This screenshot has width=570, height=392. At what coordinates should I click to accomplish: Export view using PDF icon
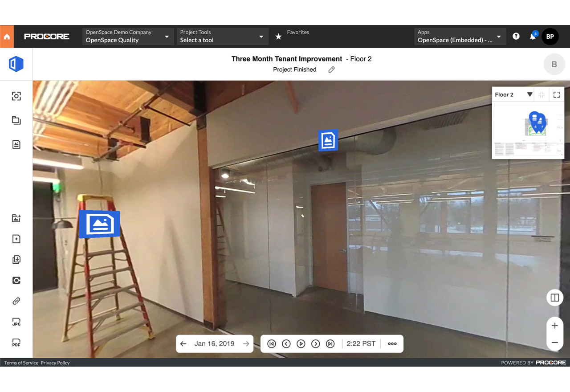tap(16, 343)
